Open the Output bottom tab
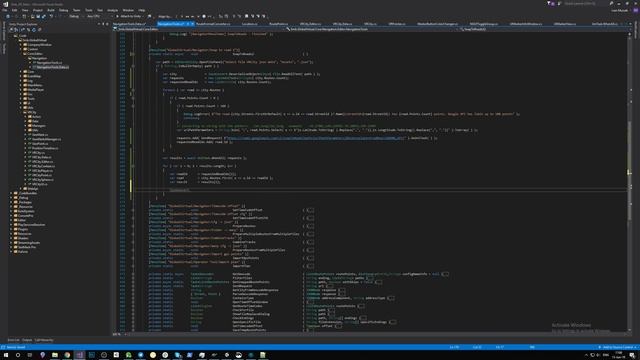This screenshot has height=360, width=640. pyautogui.click(x=27, y=340)
